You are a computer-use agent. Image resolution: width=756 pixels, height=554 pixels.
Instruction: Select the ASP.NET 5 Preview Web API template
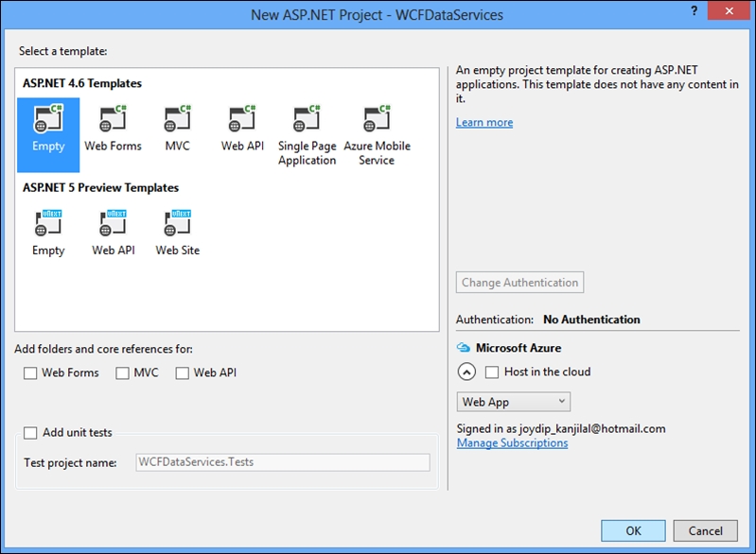(x=114, y=234)
